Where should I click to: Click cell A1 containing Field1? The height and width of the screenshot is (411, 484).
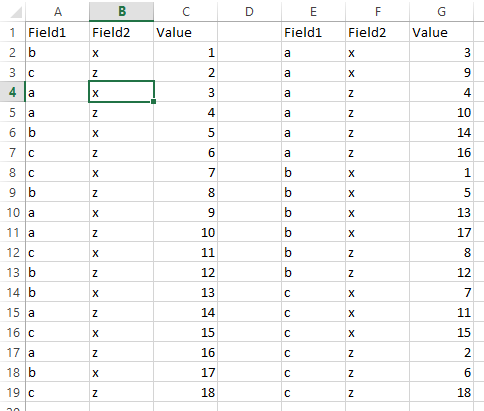(x=57, y=32)
